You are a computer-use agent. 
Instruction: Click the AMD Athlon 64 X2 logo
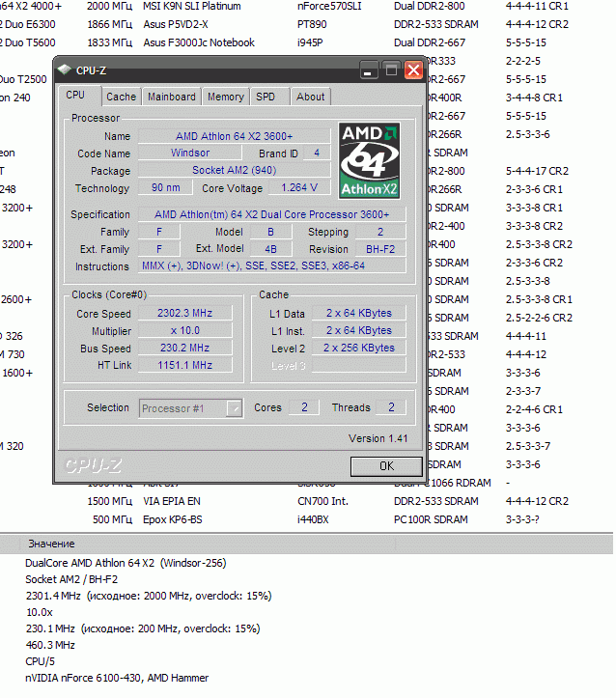pyautogui.click(x=369, y=160)
